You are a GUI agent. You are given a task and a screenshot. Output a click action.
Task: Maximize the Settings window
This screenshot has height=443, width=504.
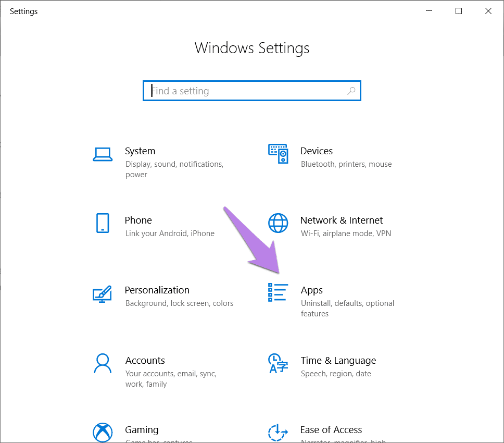(459, 11)
